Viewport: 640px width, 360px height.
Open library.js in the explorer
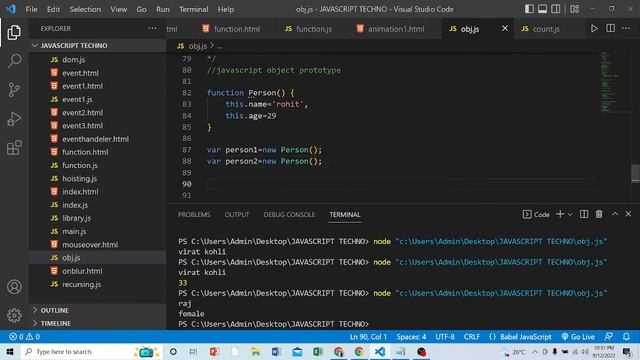pos(98,218)
